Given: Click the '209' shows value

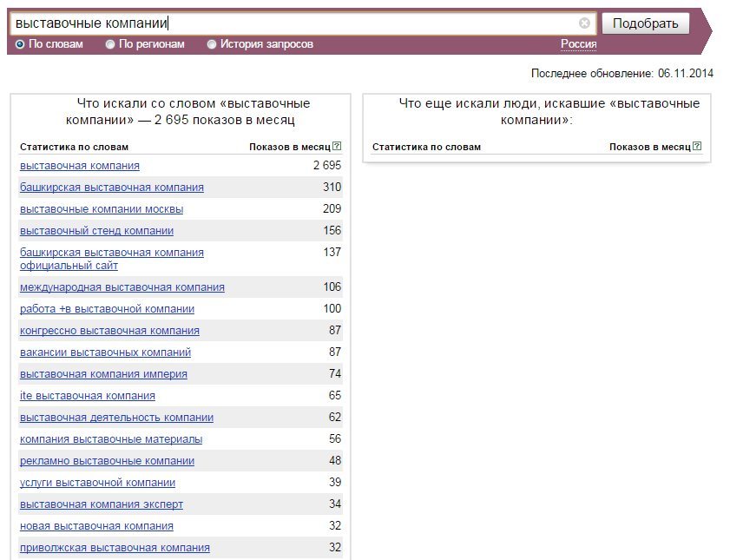Looking at the screenshot, I should (x=332, y=208).
